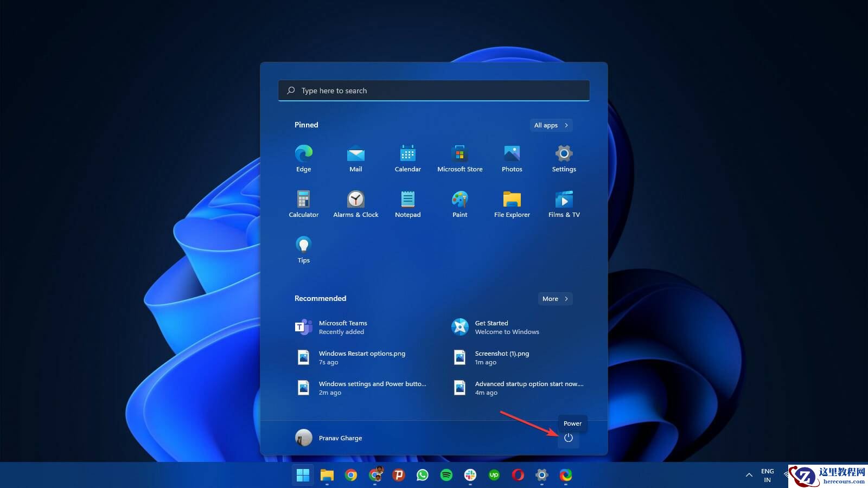Open Microsoft Teams recently added entry

(x=343, y=327)
